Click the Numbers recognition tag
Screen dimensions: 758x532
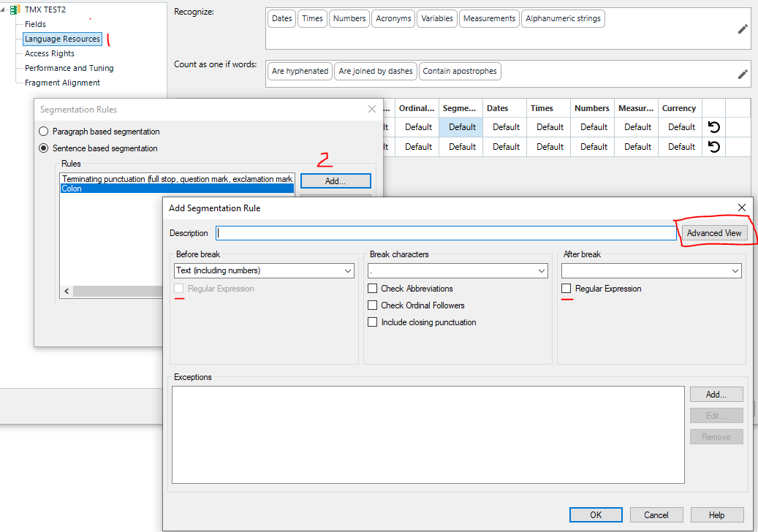click(x=349, y=18)
